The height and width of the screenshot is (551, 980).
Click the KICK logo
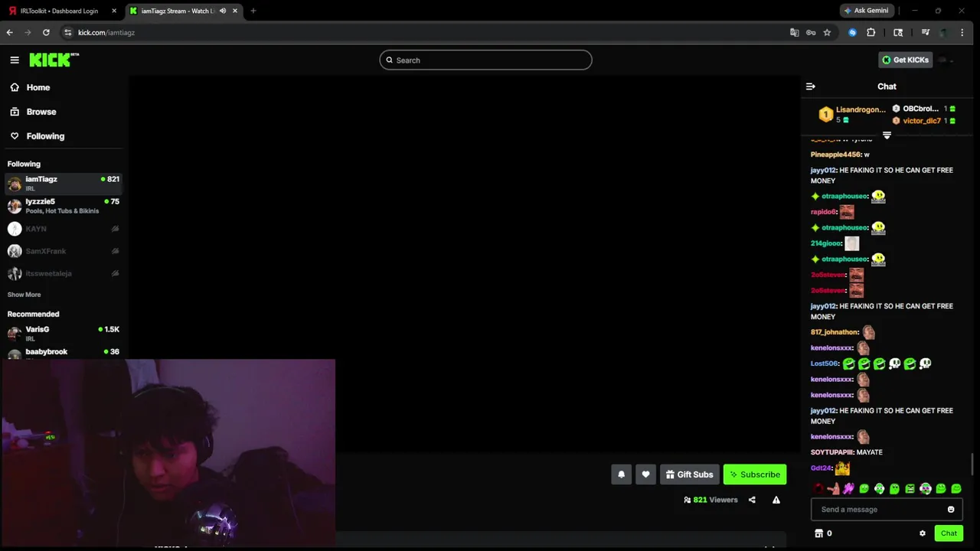tap(54, 60)
